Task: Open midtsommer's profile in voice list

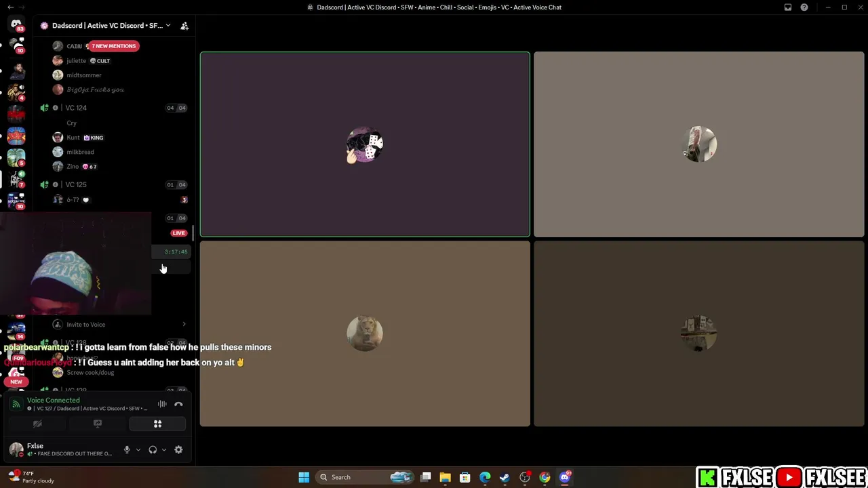Action: (84, 75)
